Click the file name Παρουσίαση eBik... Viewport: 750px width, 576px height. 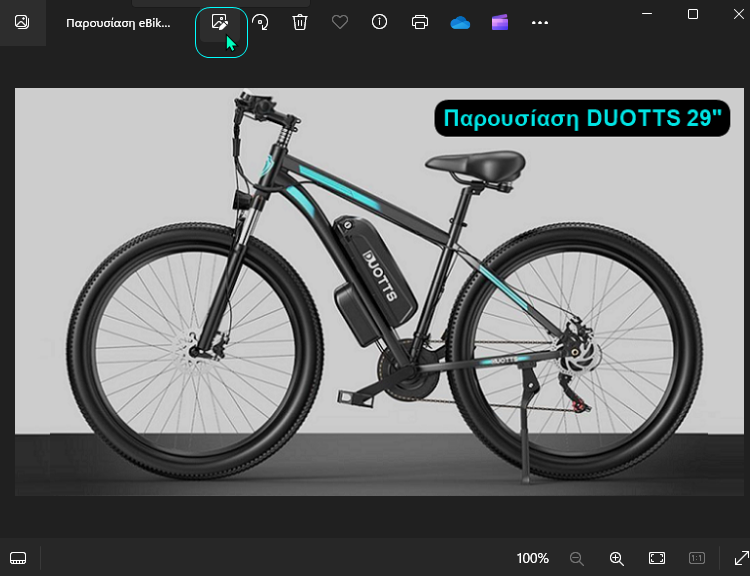tap(118, 23)
